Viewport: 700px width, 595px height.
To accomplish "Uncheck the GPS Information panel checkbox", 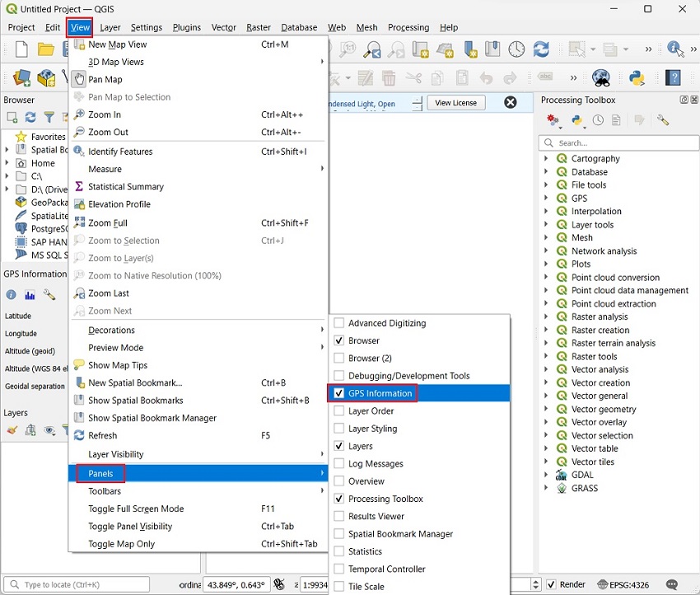I will point(339,393).
